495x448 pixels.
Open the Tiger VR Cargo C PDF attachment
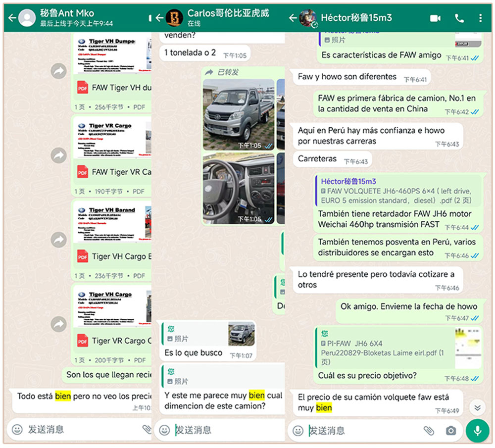113,341
